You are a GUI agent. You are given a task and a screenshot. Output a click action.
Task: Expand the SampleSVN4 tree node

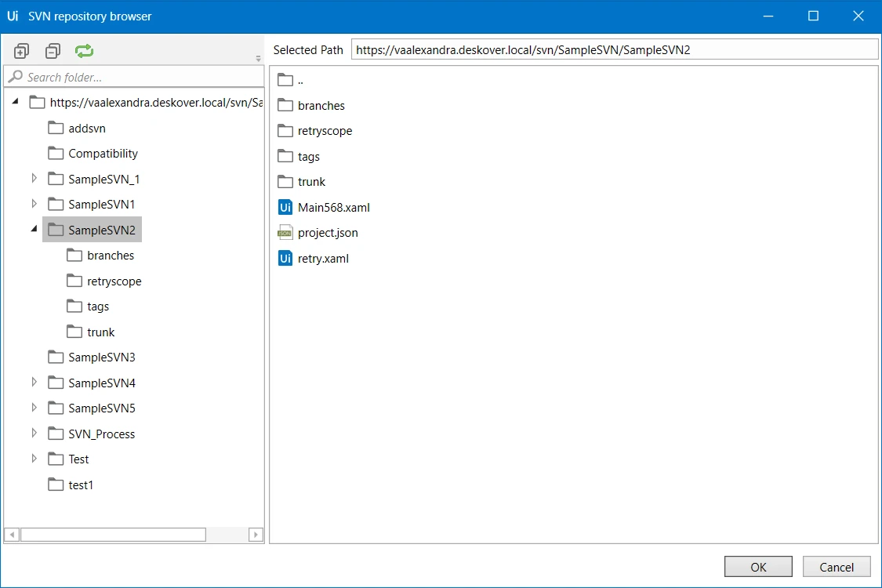coord(34,382)
